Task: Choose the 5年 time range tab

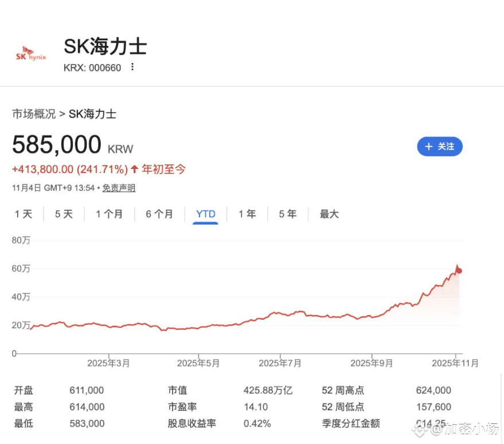Action: tap(287, 214)
